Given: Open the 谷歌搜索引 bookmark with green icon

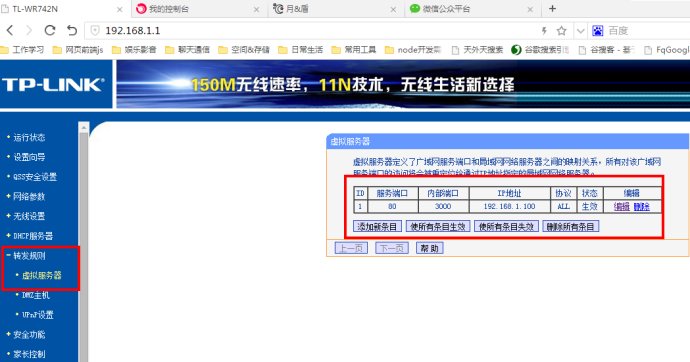Looking at the screenshot, I should pyautogui.click(x=540, y=50).
